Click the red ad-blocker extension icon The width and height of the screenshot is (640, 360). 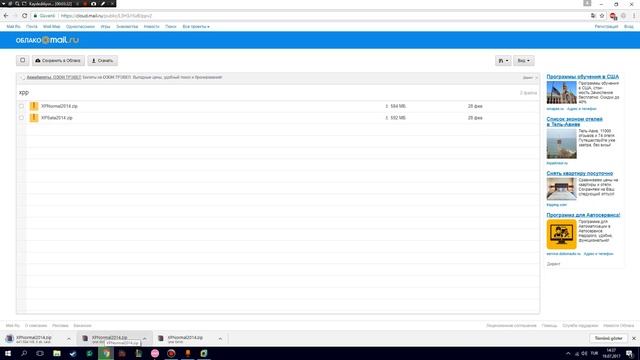pyautogui.click(x=613, y=16)
